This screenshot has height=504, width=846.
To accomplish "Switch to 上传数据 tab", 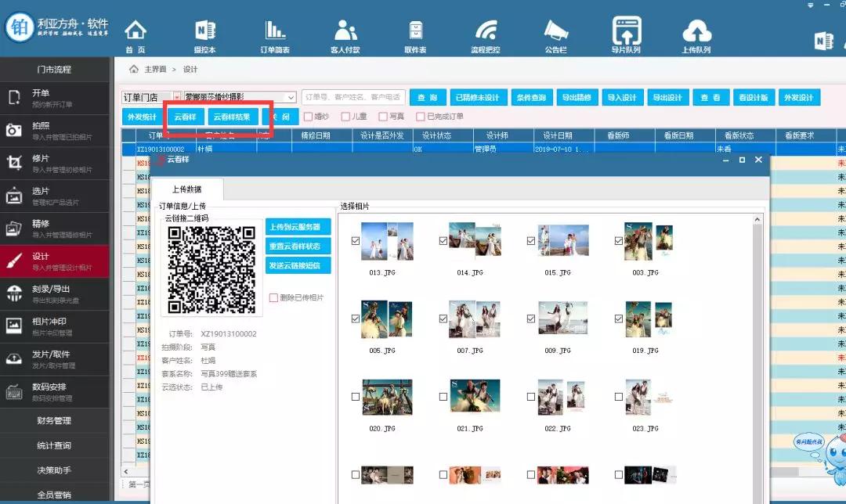I will tap(186, 189).
